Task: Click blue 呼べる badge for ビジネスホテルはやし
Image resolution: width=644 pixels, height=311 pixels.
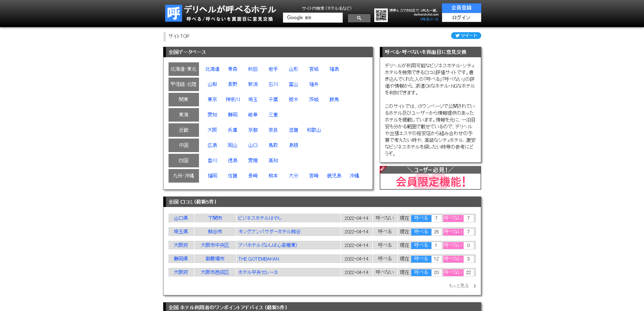Action: point(421,218)
